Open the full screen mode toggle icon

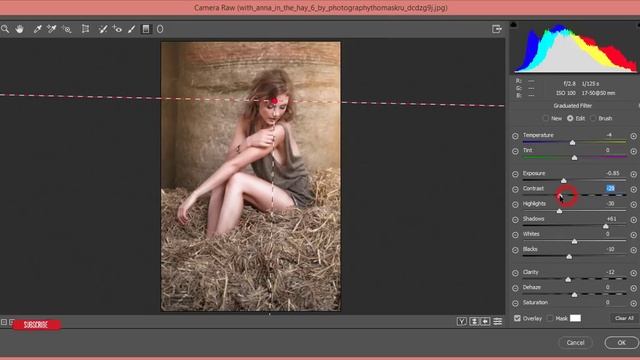pyautogui.click(x=497, y=29)
